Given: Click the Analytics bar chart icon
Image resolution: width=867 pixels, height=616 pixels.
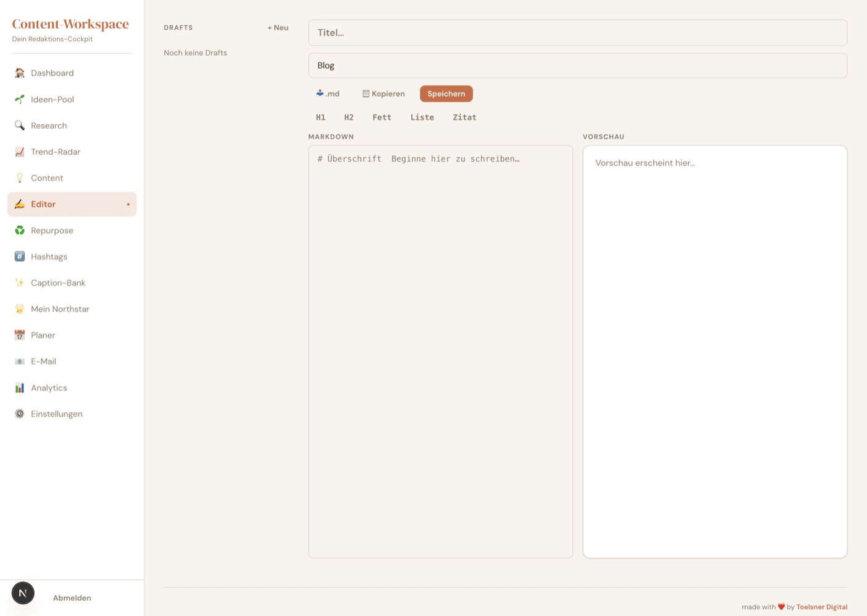Looking at the screenshot, I should point(20,388).
